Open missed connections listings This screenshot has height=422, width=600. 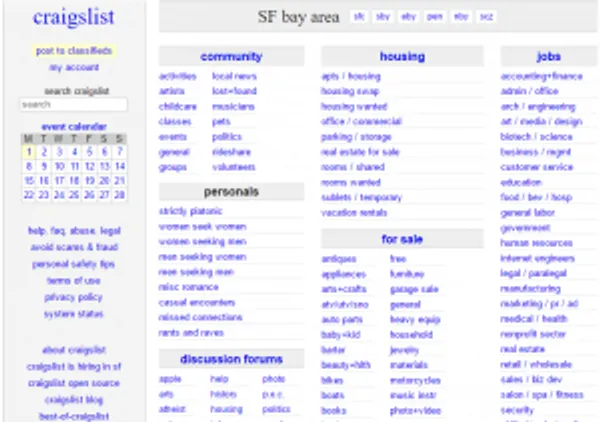pos(201,317)
